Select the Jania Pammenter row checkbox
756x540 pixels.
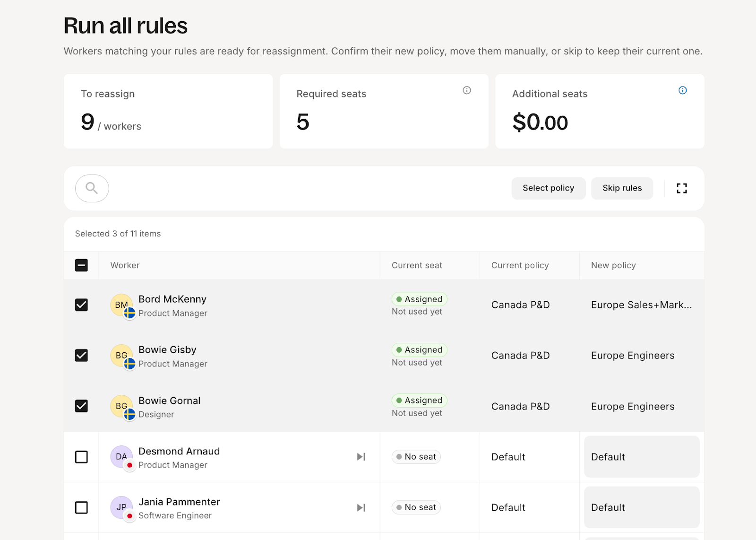point(81,507)
